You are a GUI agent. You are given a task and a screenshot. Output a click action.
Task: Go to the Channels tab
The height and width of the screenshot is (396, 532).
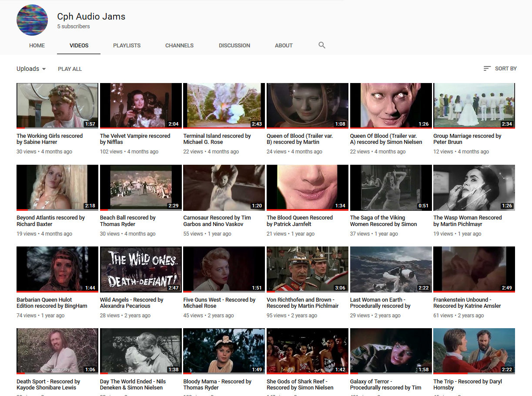179,45
